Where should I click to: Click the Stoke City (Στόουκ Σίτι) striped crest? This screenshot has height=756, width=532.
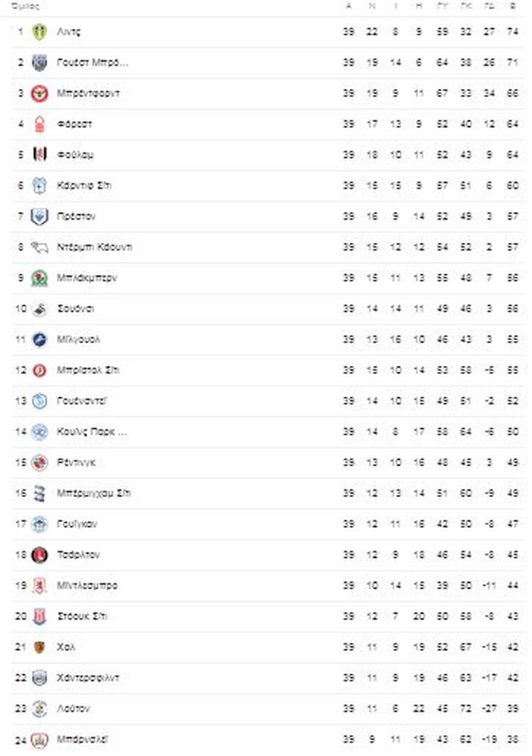coord(40,616)
